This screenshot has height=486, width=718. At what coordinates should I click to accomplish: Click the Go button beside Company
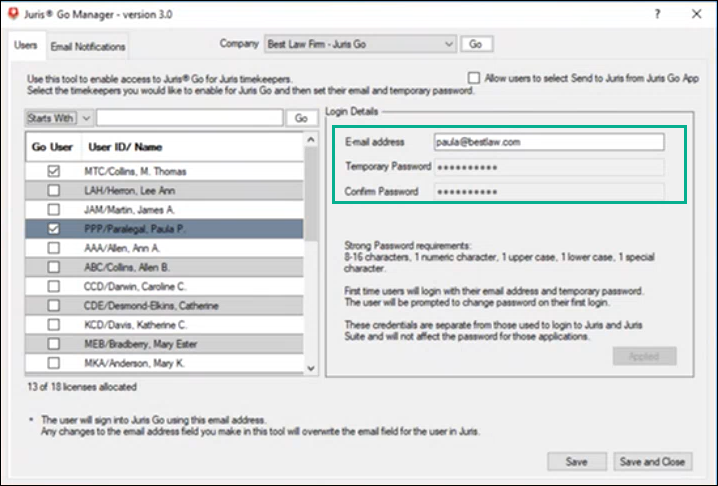pos(476,44)
